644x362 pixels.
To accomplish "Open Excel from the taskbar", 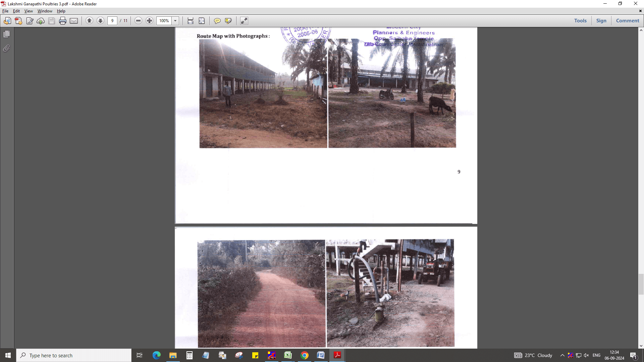I will tap(288, 355).
